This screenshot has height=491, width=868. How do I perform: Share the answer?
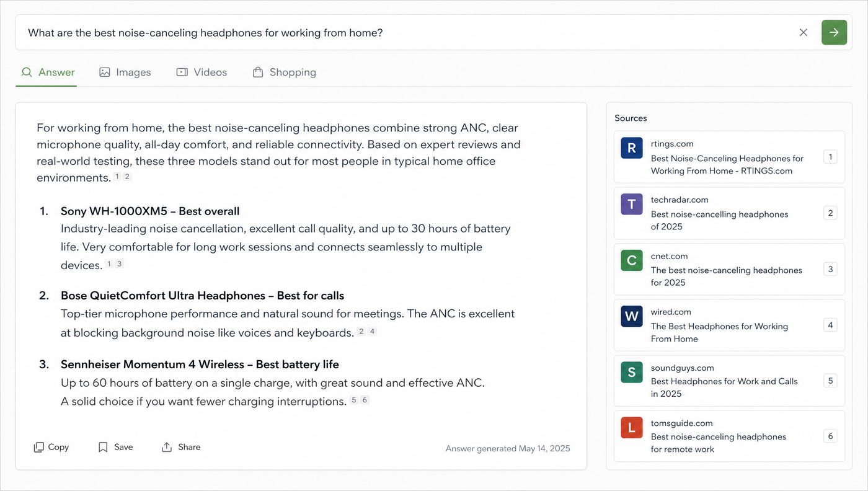(181, 447)
